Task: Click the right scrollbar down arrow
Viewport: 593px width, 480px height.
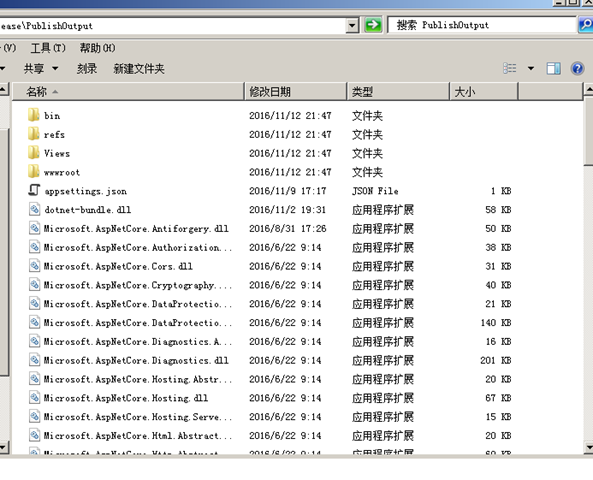Action: tap(588, 447)
